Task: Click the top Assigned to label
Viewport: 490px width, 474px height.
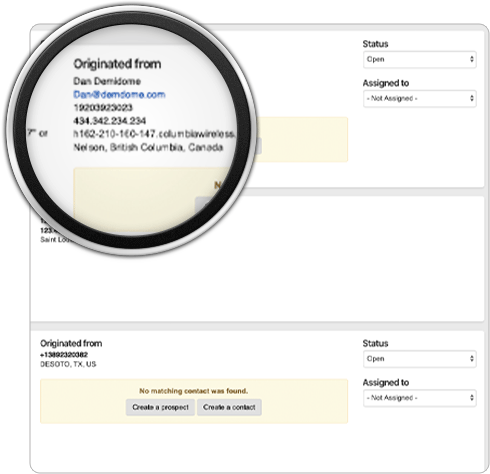Action: (x=386, y=83)
